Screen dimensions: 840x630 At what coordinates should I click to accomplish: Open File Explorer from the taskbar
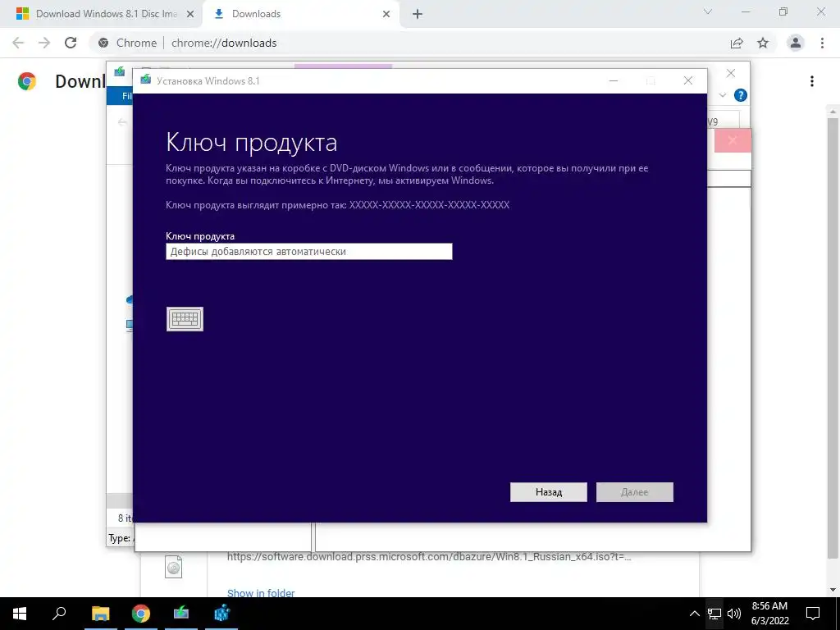tap(100, 614)
